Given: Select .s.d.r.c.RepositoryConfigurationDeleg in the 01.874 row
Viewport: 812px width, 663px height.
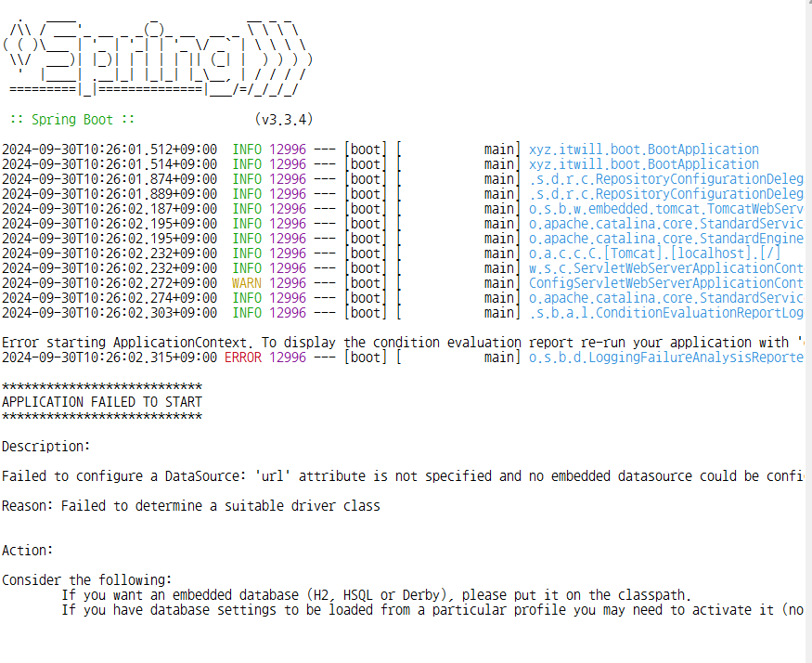Looking at the screenshot, I should (x=666, y=179).
